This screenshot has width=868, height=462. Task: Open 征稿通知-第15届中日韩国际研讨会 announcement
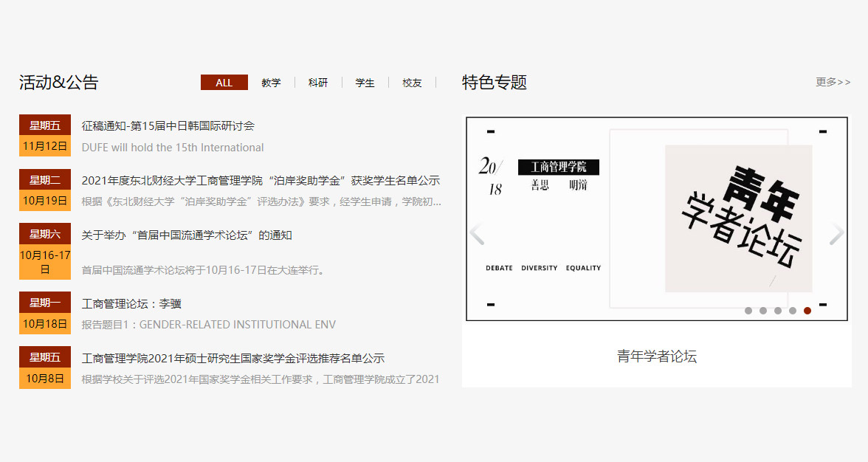click(x=168, y=126)
